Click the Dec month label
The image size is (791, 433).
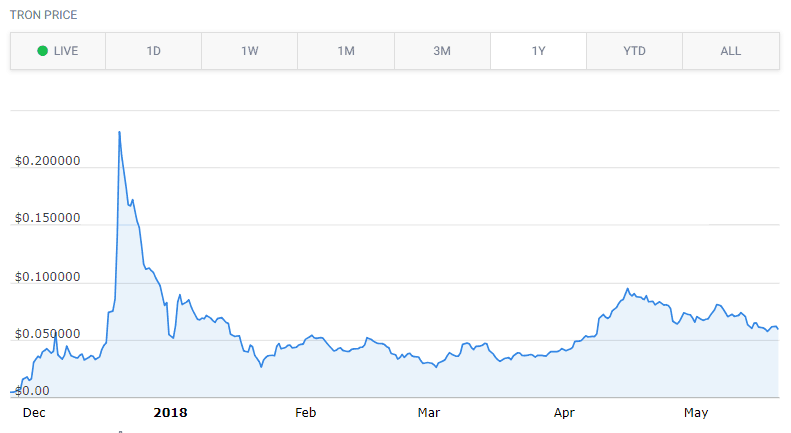34,413
